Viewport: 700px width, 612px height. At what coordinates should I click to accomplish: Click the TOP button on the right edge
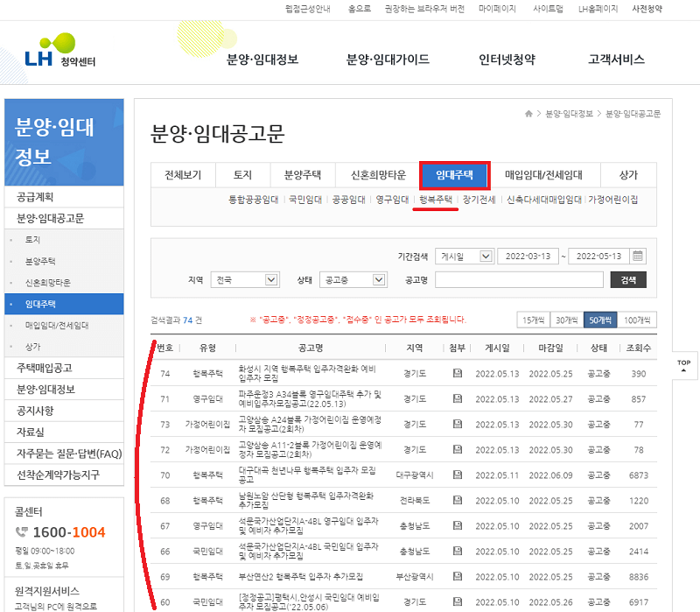tap(683, 366)
